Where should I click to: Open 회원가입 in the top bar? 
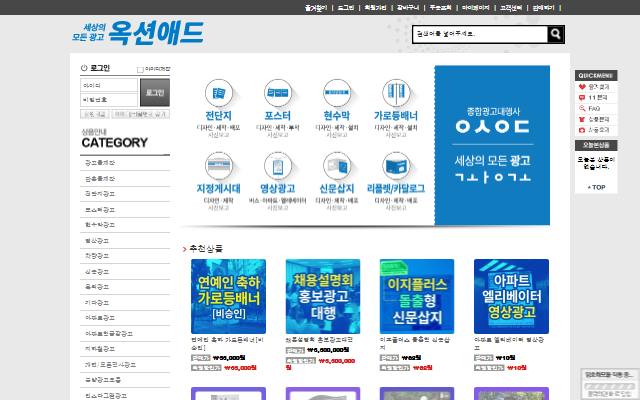point(375,8)
